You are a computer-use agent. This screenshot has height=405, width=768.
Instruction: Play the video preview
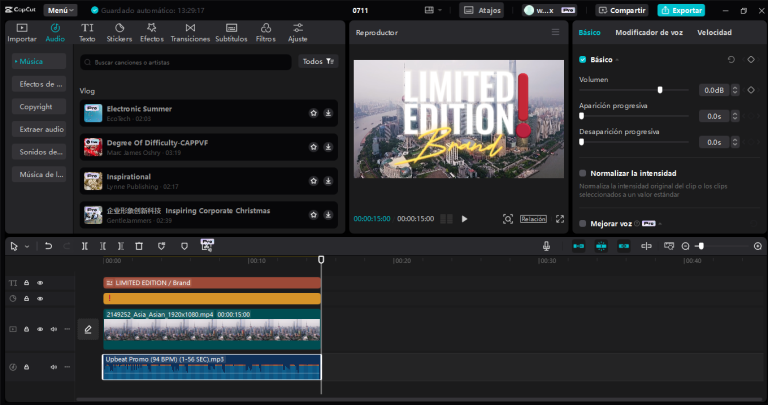pos(464,219)
